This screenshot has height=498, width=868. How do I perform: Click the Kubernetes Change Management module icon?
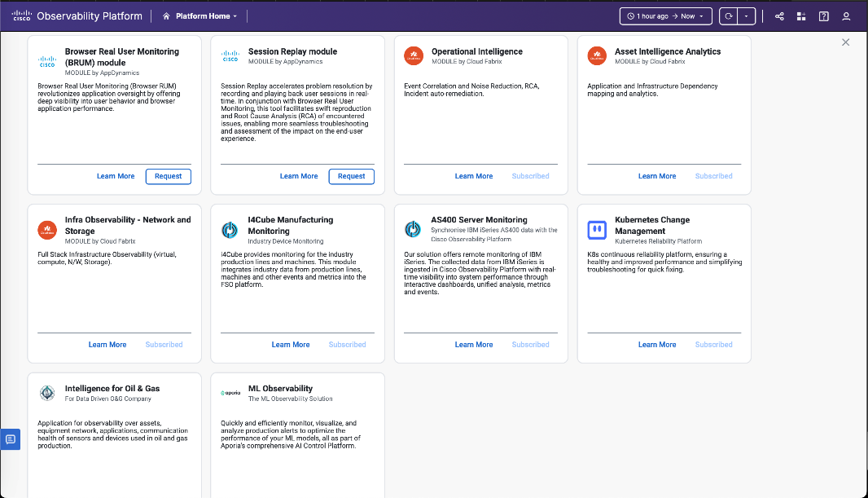[597, 231]
